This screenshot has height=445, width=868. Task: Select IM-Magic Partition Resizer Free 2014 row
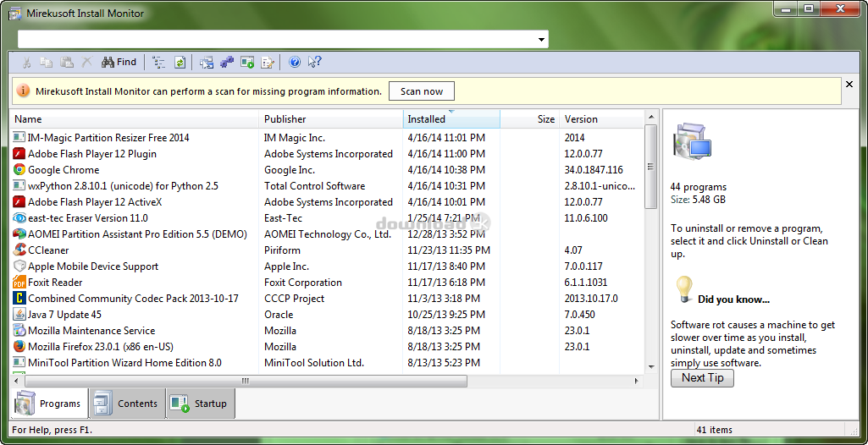click(x=327, y=138)
